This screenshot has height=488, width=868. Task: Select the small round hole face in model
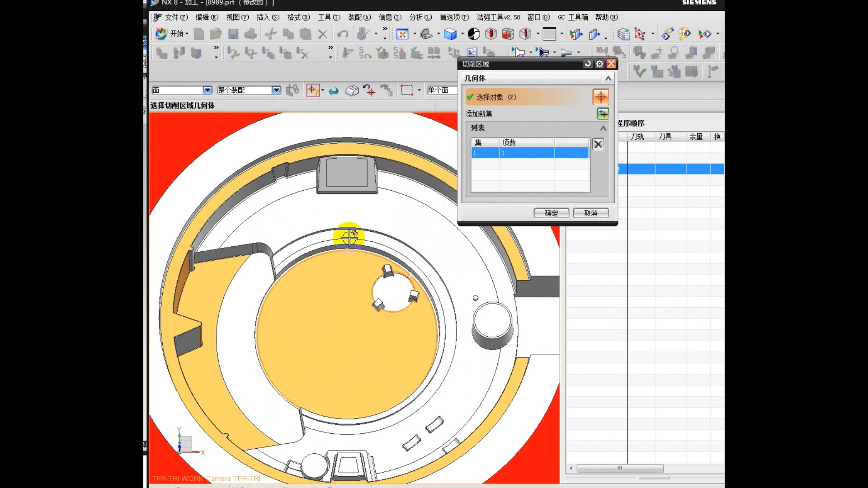point(475,298)
